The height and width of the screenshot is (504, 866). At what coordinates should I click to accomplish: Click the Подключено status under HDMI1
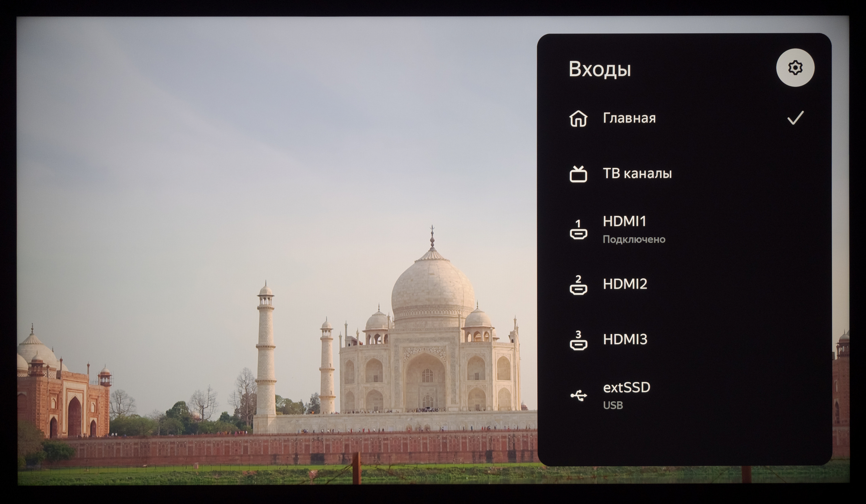click(x=634, y=239)
